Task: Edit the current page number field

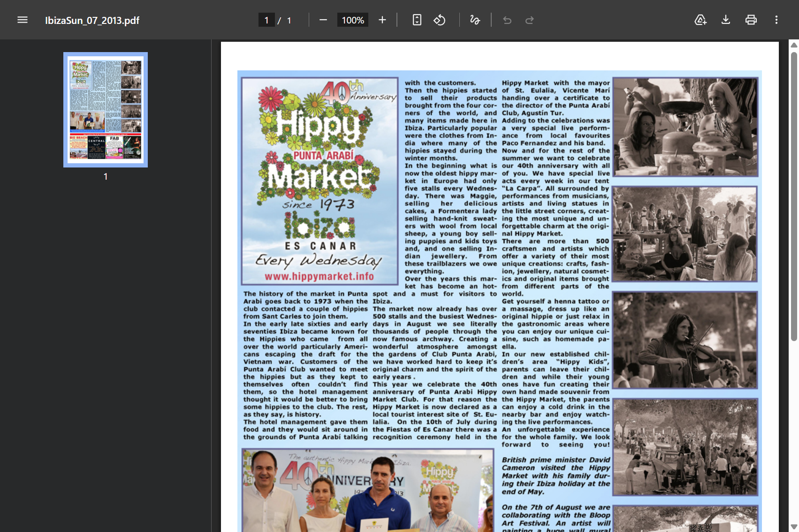Action: [x=266, y=20]
